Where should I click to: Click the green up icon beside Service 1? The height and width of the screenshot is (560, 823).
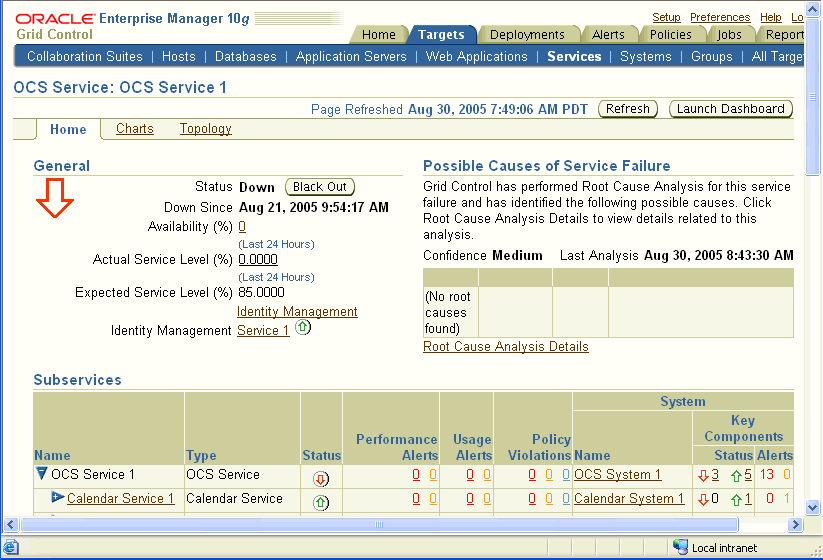[303, 328]
